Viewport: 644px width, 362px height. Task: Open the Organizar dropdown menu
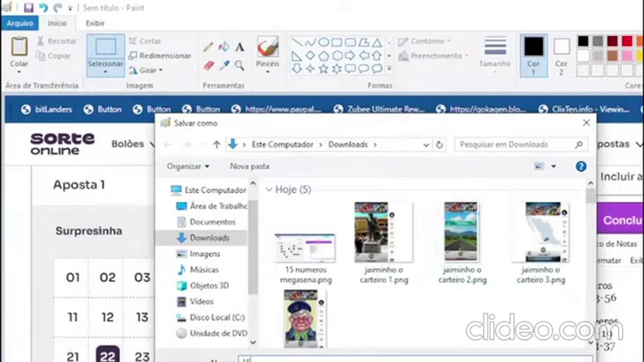click(188, 166)
